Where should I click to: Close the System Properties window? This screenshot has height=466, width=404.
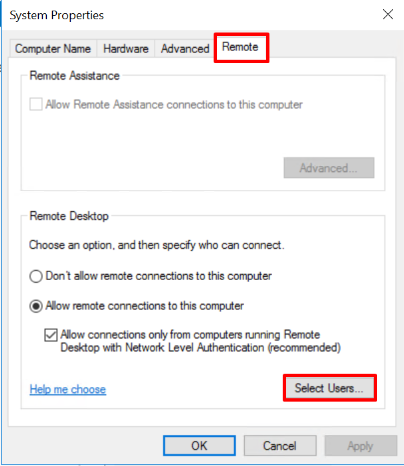point(388,14)
